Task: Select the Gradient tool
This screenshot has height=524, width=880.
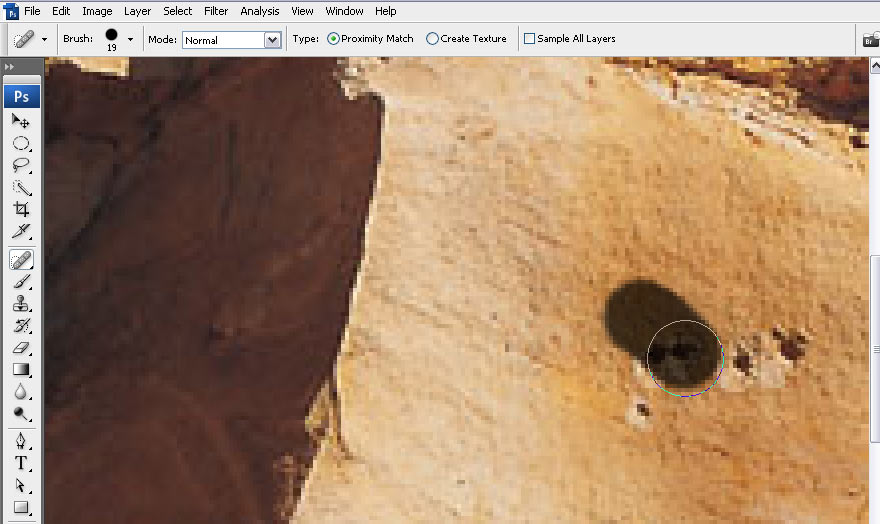Action: point(21,369)
